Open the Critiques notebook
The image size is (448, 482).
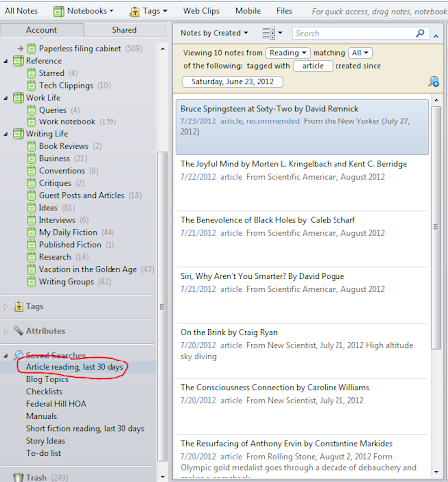point(56,183)
